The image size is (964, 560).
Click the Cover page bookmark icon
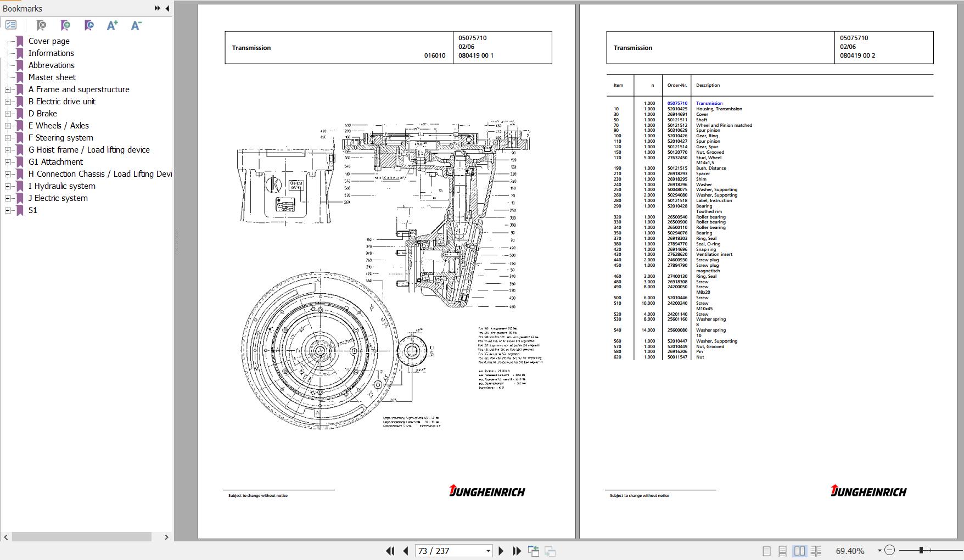pyautogui.click(x=20, y=41)
